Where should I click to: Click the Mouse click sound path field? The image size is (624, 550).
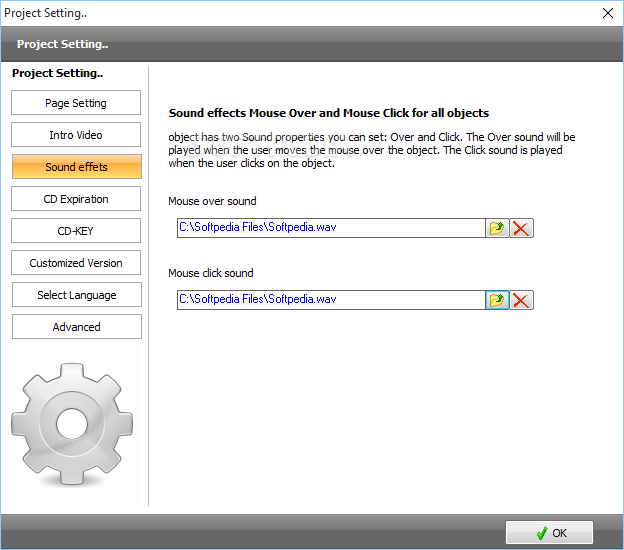click(331, 300)
